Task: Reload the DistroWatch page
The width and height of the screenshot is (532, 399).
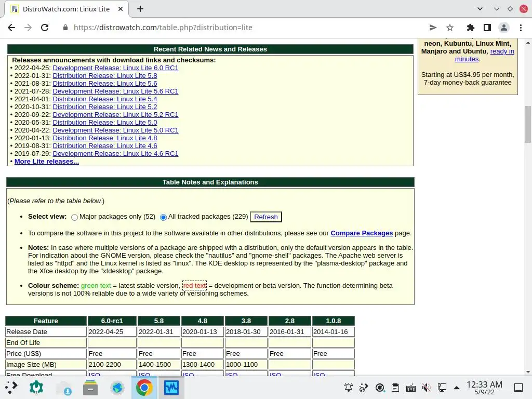Action: [x=45, y=28]
